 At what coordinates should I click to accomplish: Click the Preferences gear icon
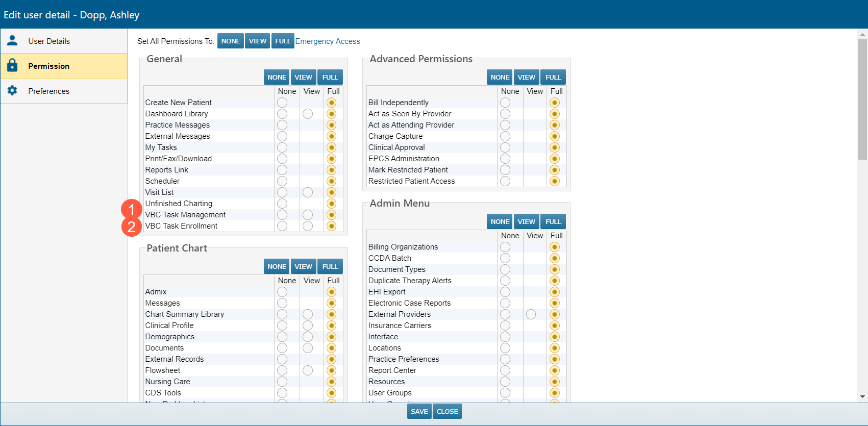pos(12,90)
